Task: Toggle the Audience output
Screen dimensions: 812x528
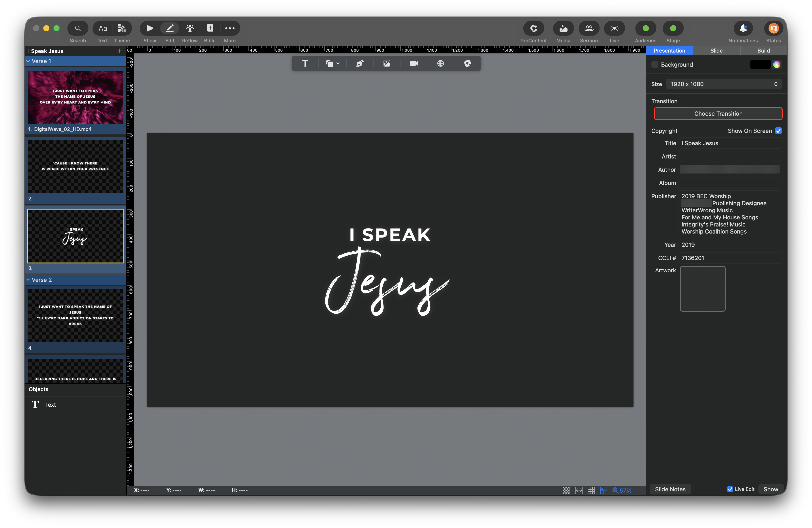Action: tap(645, 28)
